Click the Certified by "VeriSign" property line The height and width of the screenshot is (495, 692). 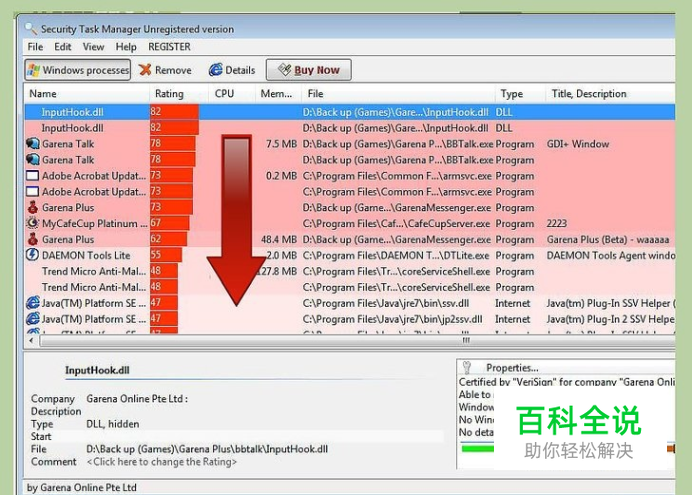567,382
